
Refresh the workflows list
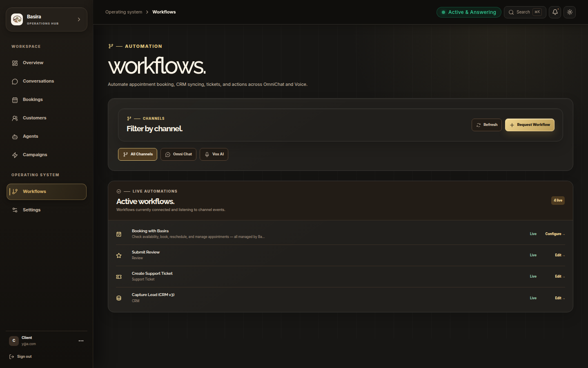pyautogui.click(x=487, y=125)
